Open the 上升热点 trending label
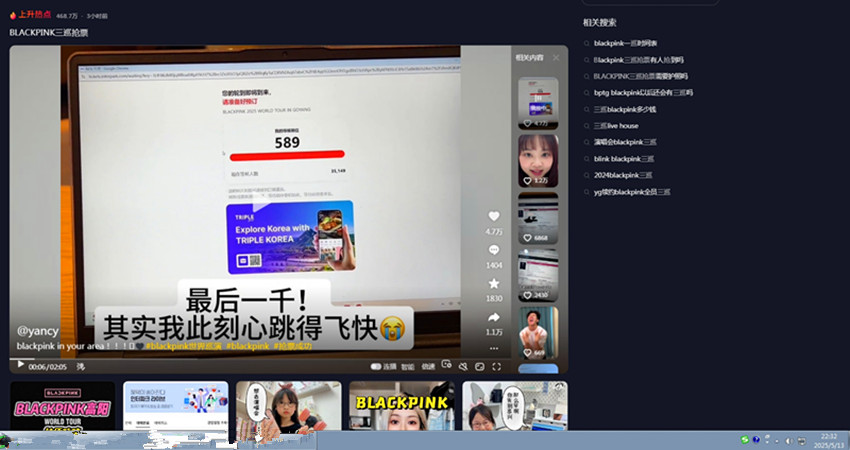 pyautogui.click(x=30, y=15)
